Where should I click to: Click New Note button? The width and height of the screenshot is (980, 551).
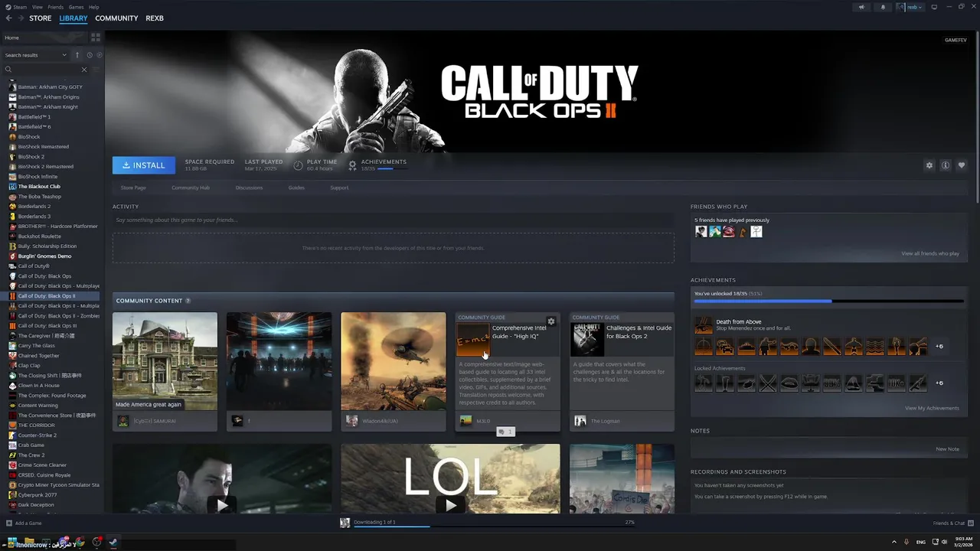point(947,449)
